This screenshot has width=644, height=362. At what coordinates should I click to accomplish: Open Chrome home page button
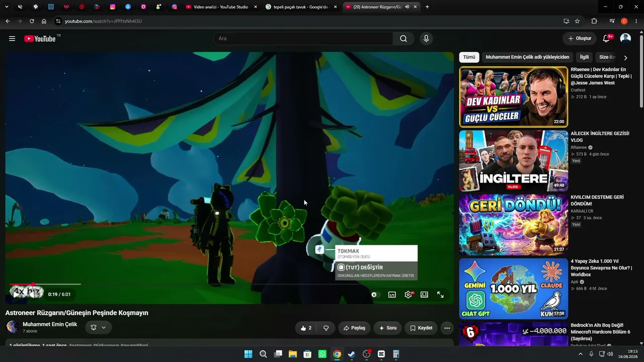[x=44, y=21]
